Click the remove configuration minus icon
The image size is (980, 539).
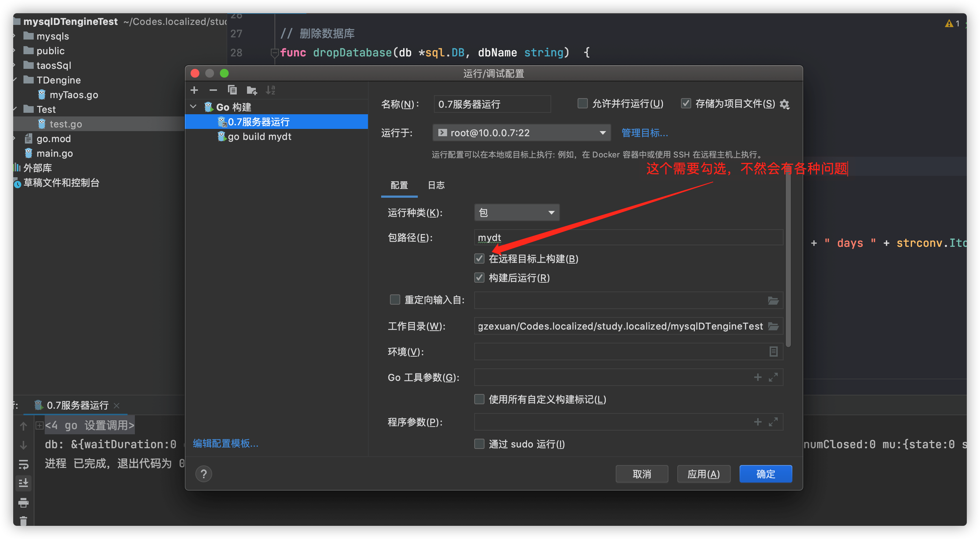[x=213, y=90]
